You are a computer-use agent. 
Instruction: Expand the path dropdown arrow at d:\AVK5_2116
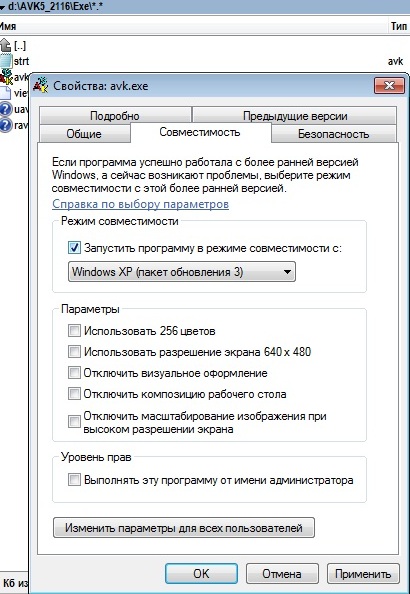click(x=2, y=6)
